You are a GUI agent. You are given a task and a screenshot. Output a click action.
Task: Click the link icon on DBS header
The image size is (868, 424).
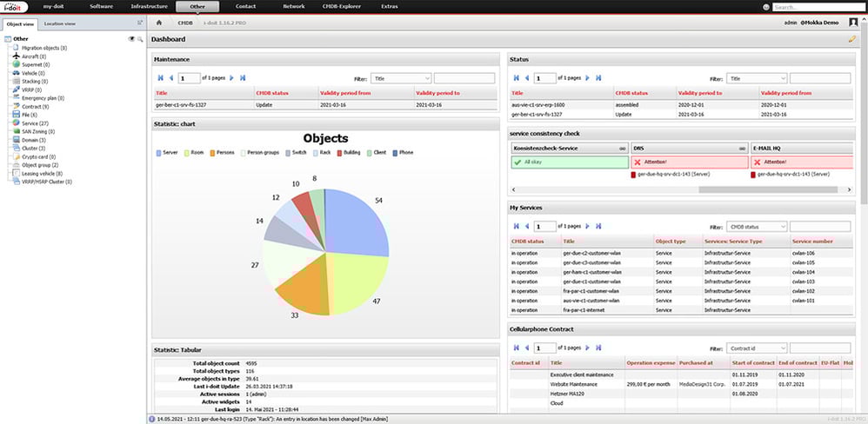(743, 149)
